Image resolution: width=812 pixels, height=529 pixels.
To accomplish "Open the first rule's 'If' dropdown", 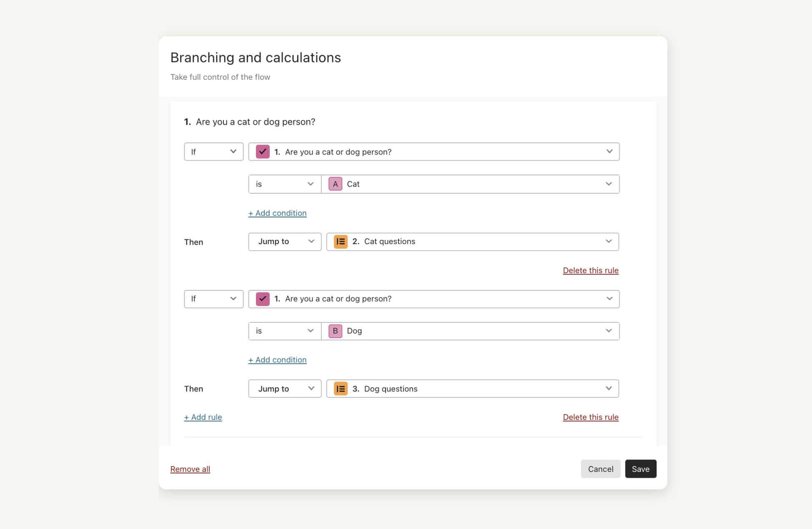I will (213, 152).
